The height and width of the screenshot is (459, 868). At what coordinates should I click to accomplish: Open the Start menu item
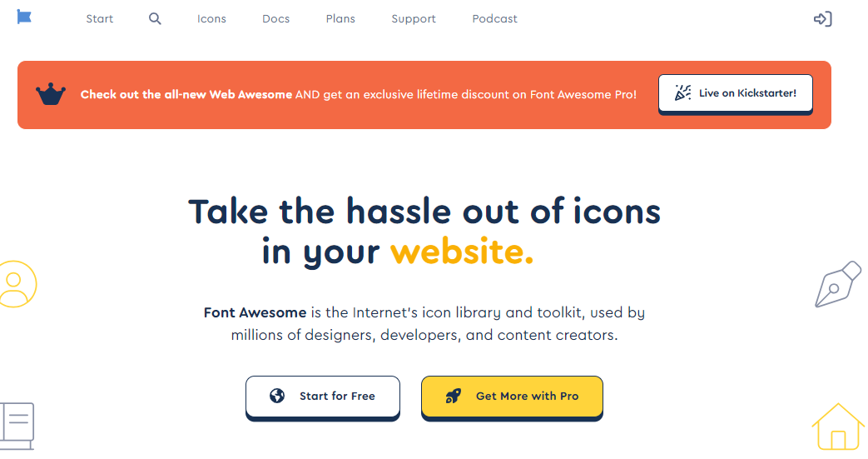[100, 19]
